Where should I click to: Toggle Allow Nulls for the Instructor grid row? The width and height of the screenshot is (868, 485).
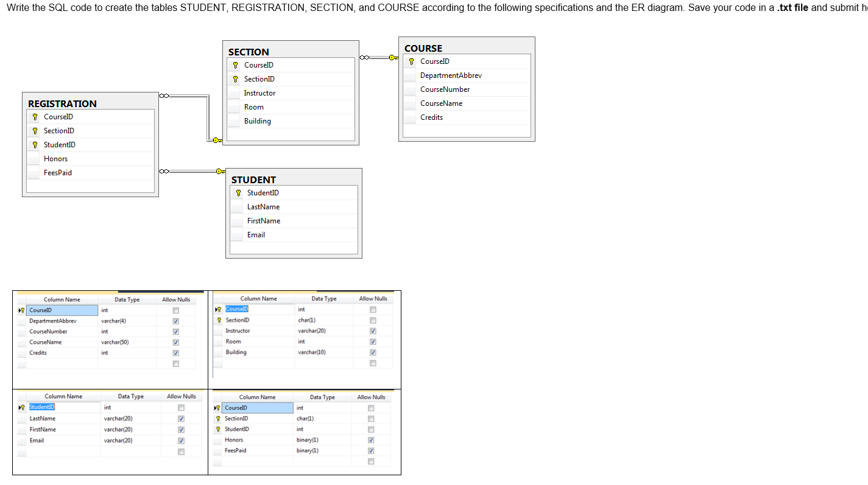(373, 332)
